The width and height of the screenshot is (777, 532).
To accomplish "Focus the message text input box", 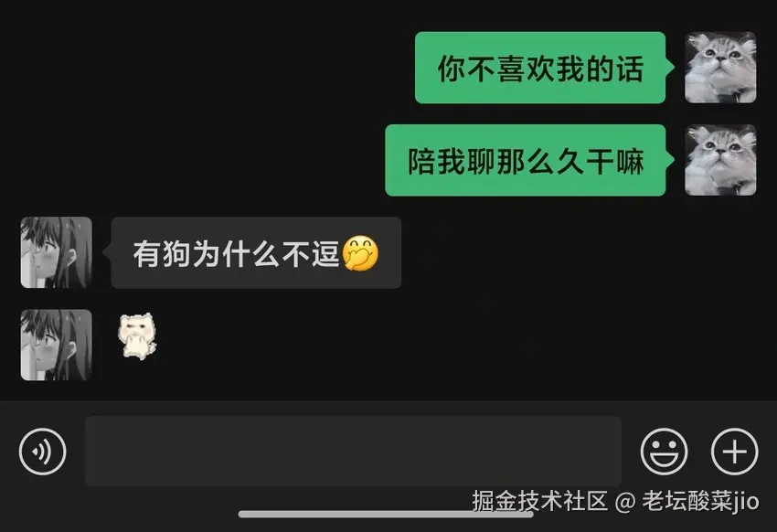I will point(353,452).
